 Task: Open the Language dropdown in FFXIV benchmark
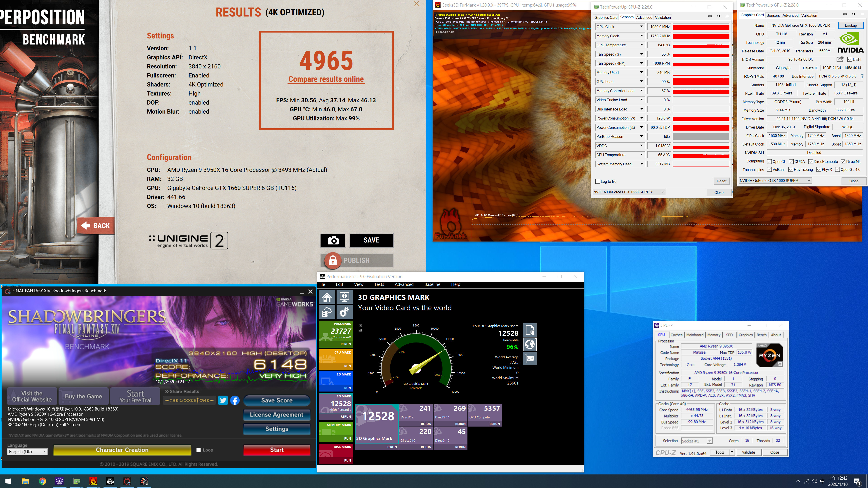[x=27, y=452]
